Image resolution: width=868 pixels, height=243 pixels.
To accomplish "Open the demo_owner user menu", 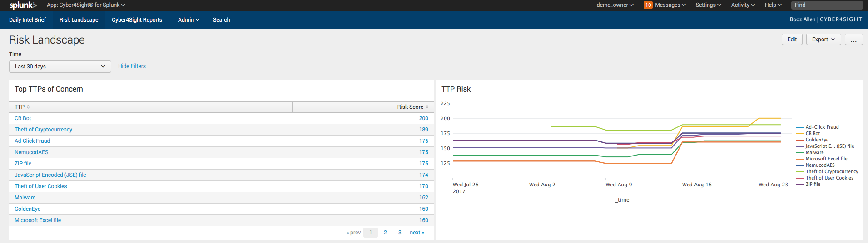I will point(615,5).
